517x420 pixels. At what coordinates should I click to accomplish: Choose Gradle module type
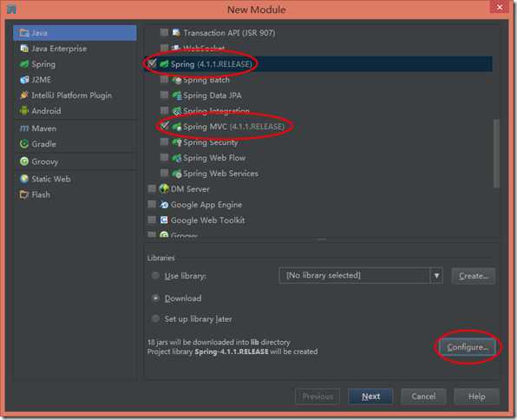tap(75, 144)
